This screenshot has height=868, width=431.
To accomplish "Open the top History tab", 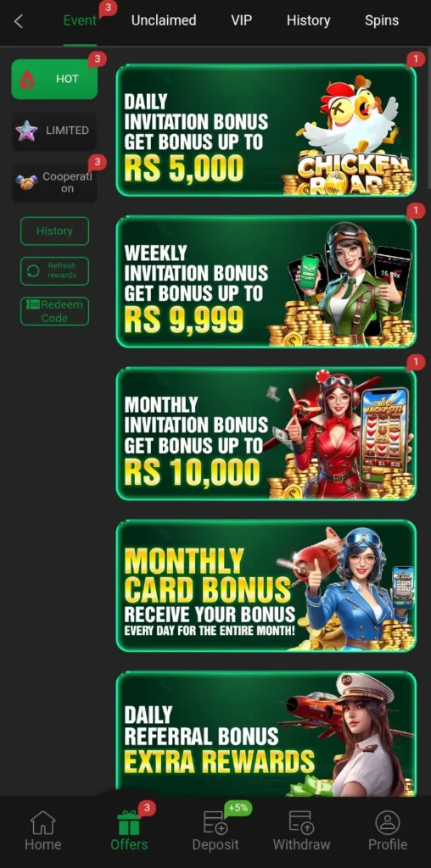I will point(308,20).
